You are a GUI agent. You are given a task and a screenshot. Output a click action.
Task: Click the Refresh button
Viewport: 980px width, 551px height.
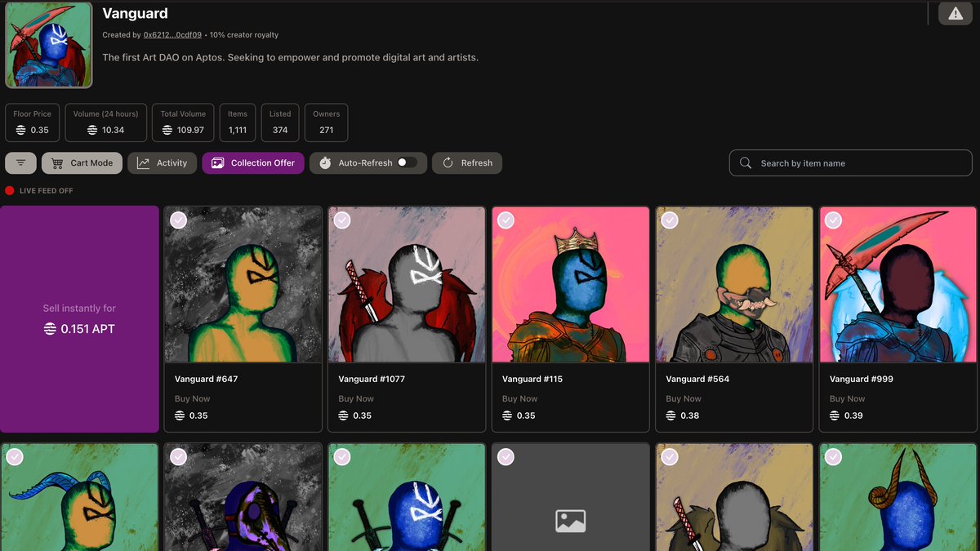coord(467,162)
